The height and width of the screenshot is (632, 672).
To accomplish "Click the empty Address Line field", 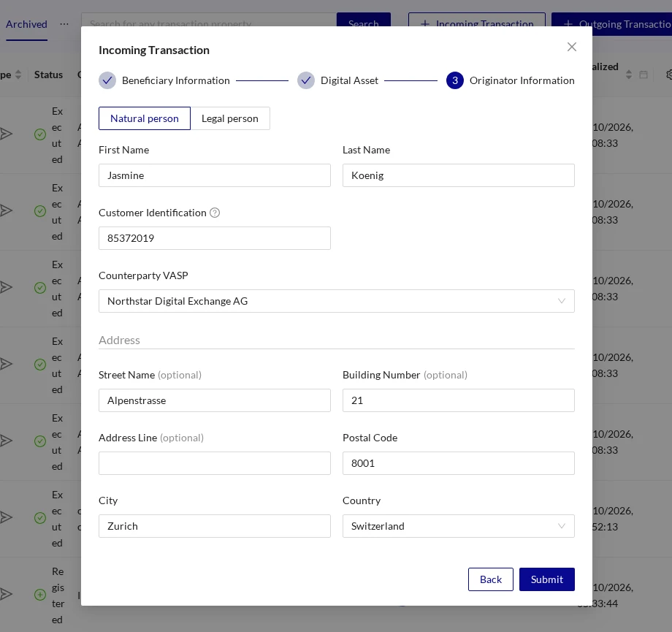I will 214,463.
